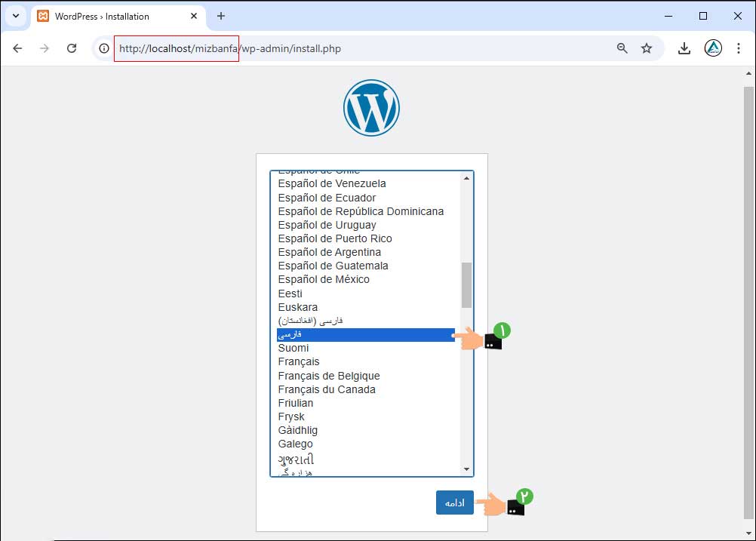The height and width of the screenshot is (541, 756).
Task: Select Français du Canada
Action: click(x=365, y=389)
